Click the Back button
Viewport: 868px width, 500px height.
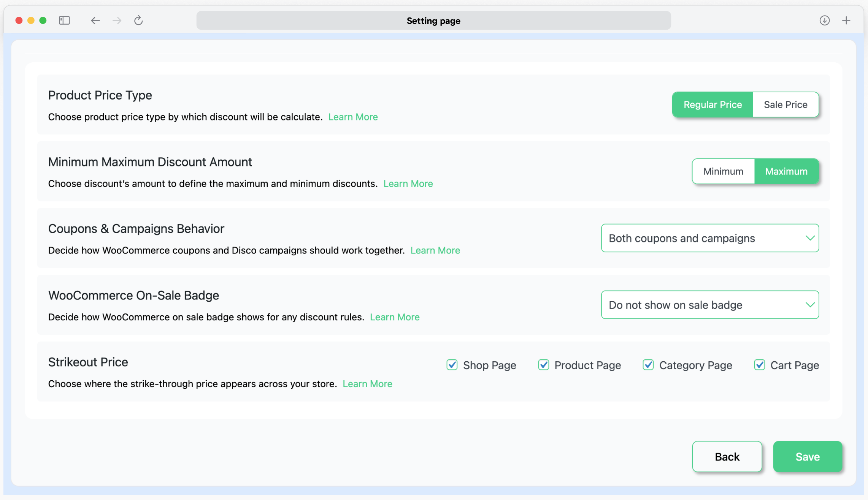(x=727, y=456)
